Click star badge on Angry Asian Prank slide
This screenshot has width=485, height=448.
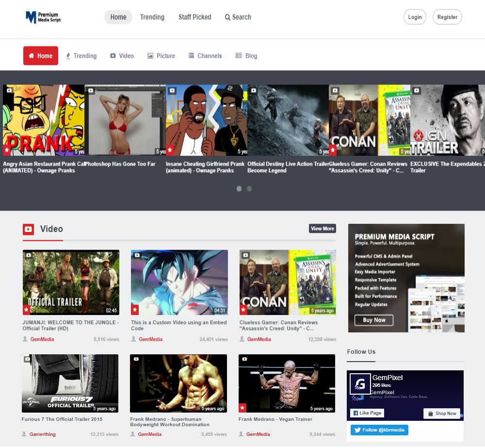tap(7, 150)
